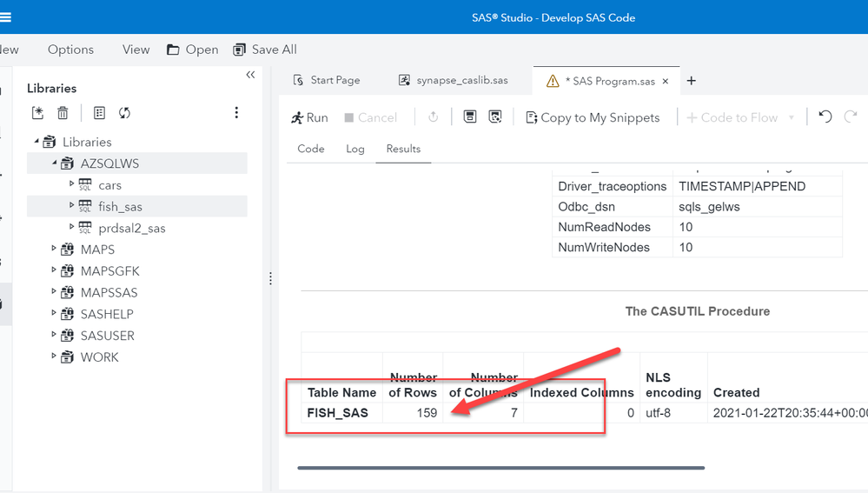
Task: Click Copy to My Snippets
Action: pyautogui.click(x=593, y=117)
